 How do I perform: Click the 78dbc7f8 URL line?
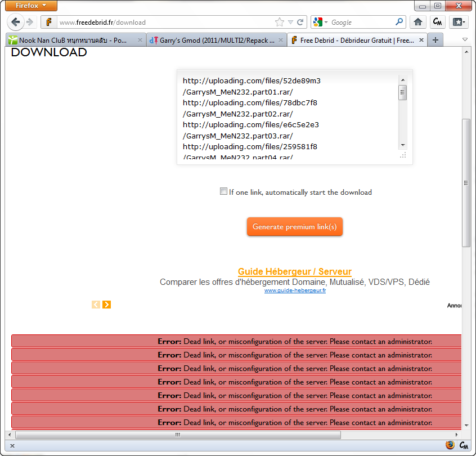250,102
